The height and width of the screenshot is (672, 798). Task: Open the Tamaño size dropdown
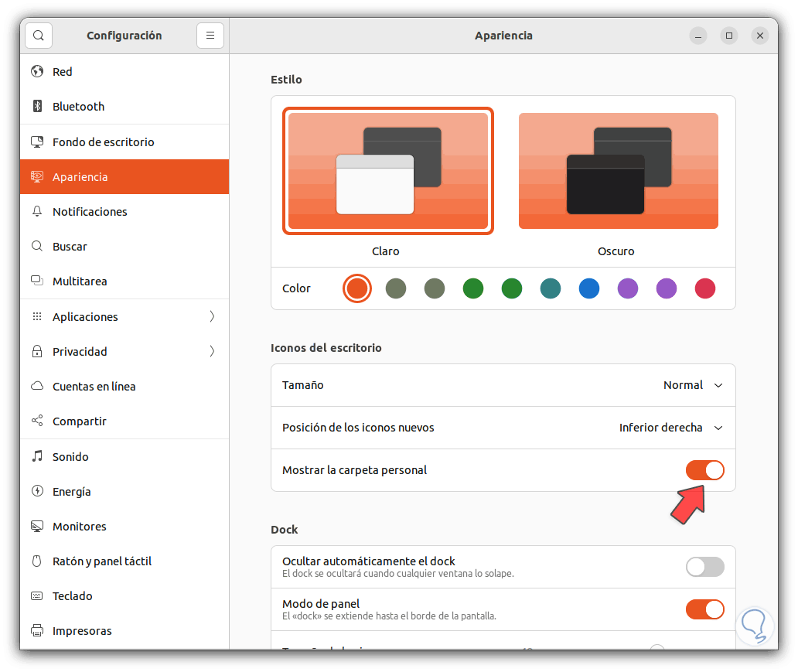point(693,385)
